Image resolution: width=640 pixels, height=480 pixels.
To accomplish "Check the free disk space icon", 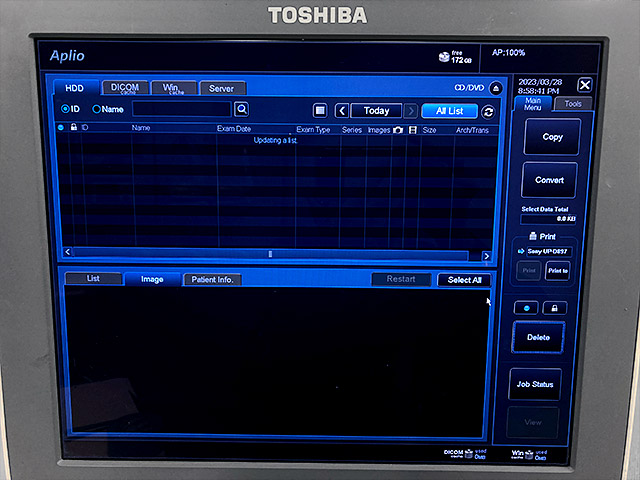I will 444,57.
